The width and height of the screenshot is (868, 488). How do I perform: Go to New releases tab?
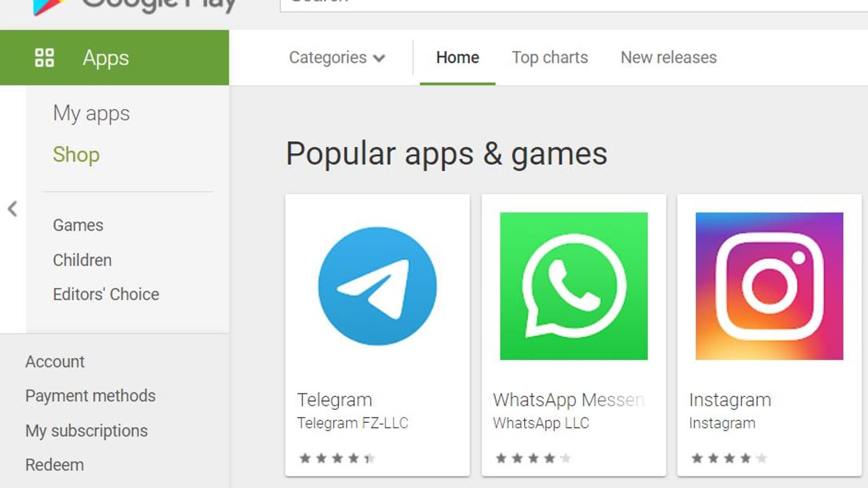tap(668, 57)
